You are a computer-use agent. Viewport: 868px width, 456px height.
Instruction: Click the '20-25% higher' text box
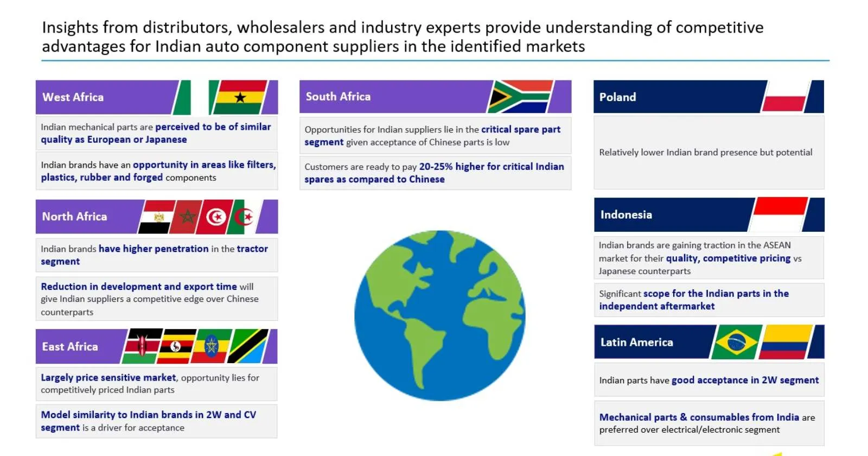tap(435, 173)
